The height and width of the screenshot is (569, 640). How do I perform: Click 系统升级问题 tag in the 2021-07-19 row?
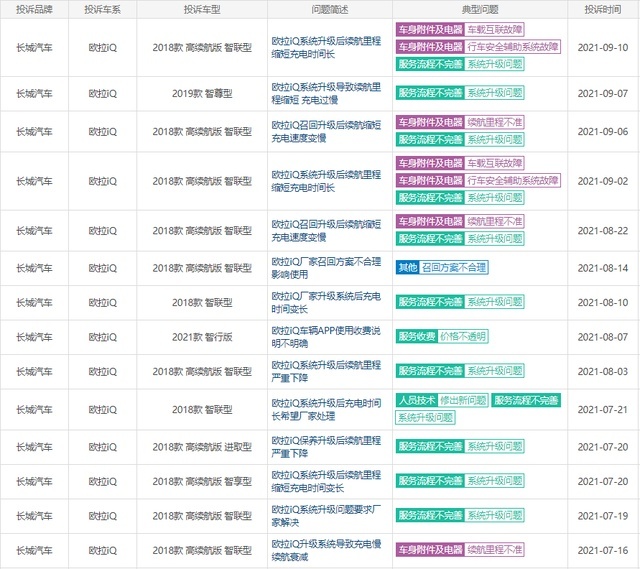click(x=494, y=515)
